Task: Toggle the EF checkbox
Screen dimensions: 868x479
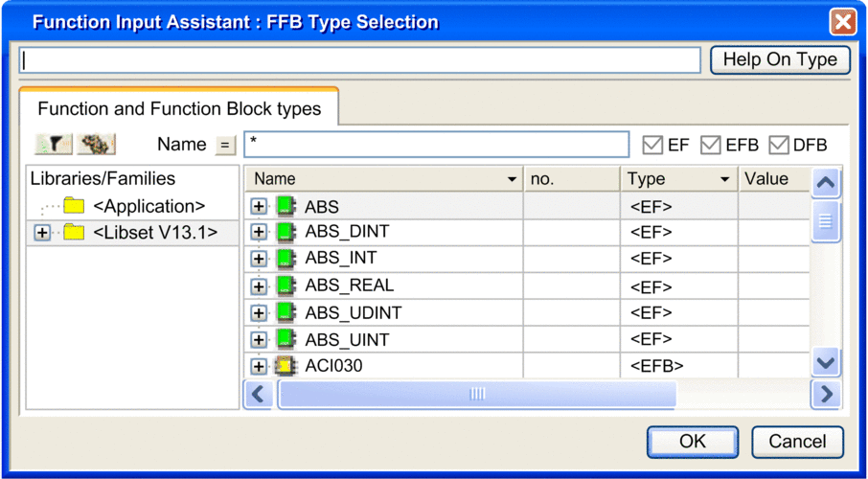Action: (652, 145)
